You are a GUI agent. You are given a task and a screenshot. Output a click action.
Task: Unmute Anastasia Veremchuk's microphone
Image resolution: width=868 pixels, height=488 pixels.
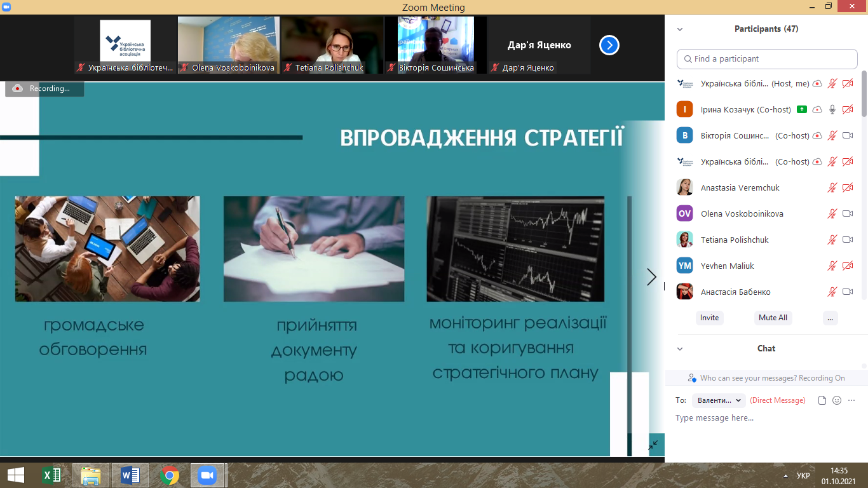pyautogui.click(x=832, y=187)
